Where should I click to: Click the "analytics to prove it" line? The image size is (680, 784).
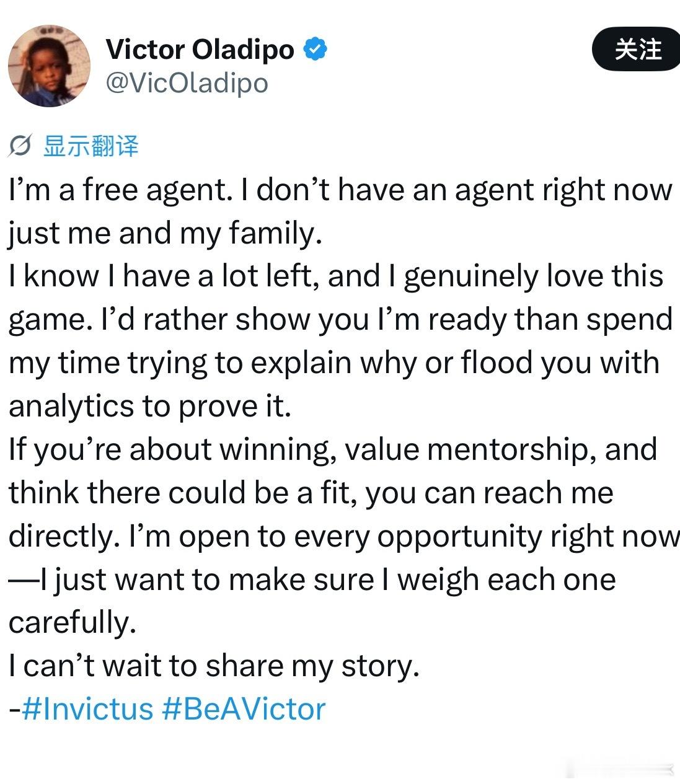click(150, 406)
